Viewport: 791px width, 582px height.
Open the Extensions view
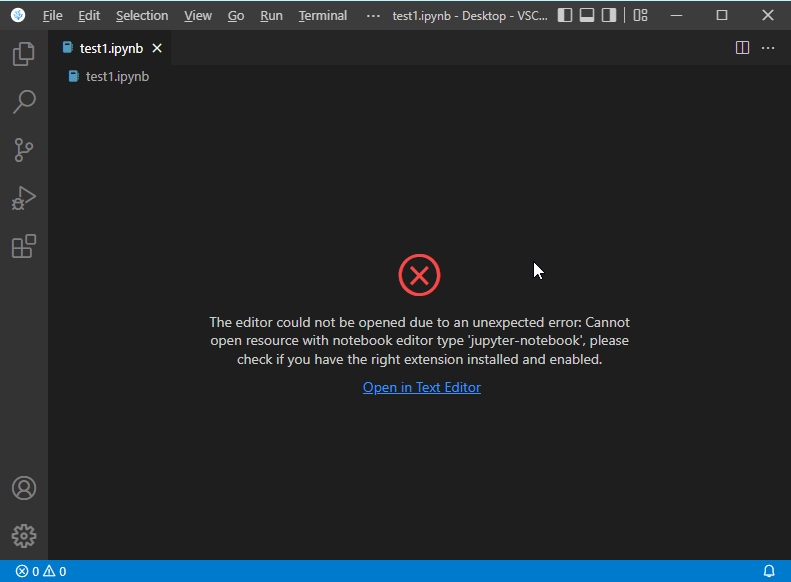click(24, 246)
